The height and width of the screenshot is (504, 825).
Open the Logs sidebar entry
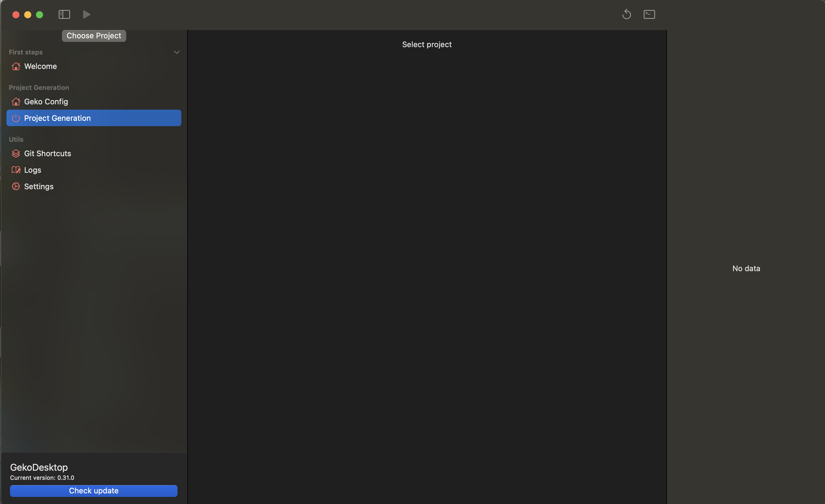click(x=33, y=170)
